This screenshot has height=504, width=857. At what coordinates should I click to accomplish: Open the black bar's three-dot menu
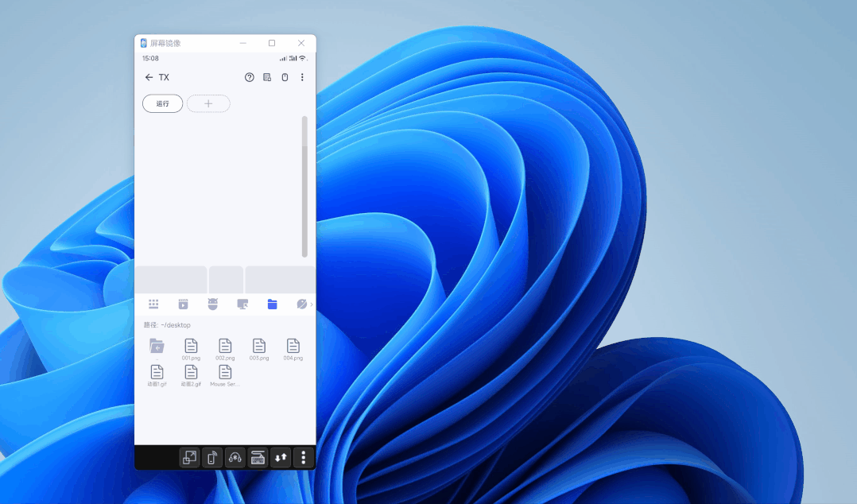[304, 458]
